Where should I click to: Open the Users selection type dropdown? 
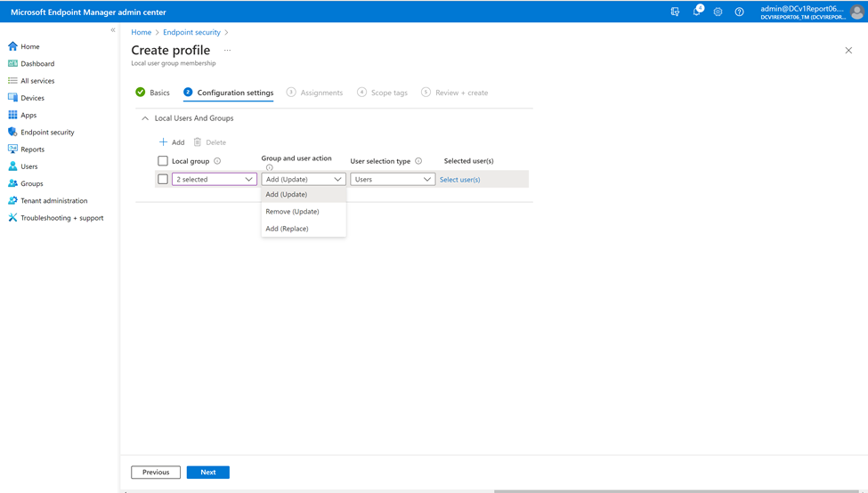coord(393,179)
